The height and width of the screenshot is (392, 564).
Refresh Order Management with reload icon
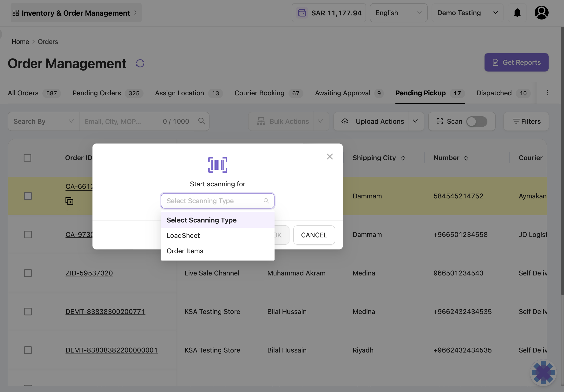pos(140,63)
